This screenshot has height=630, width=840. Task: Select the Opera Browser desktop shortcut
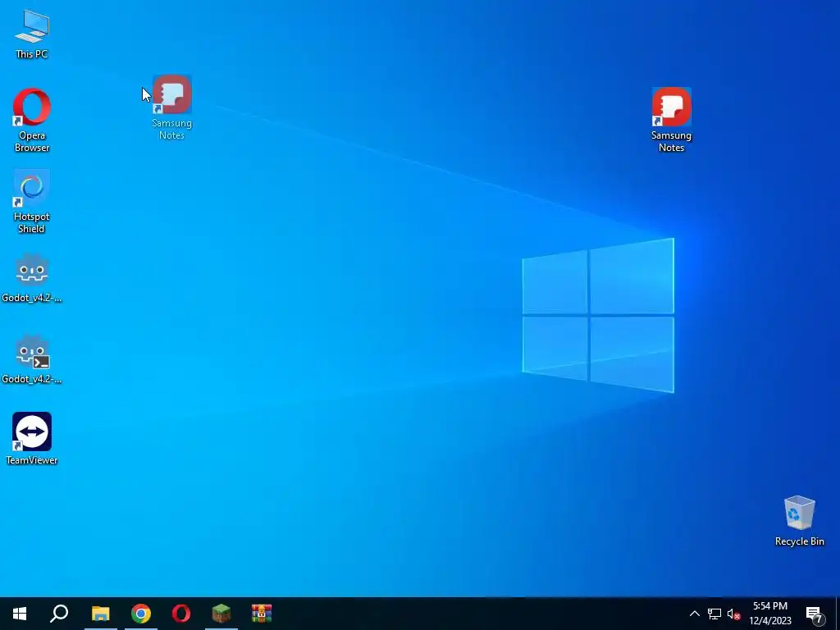[x=32, y=120]
